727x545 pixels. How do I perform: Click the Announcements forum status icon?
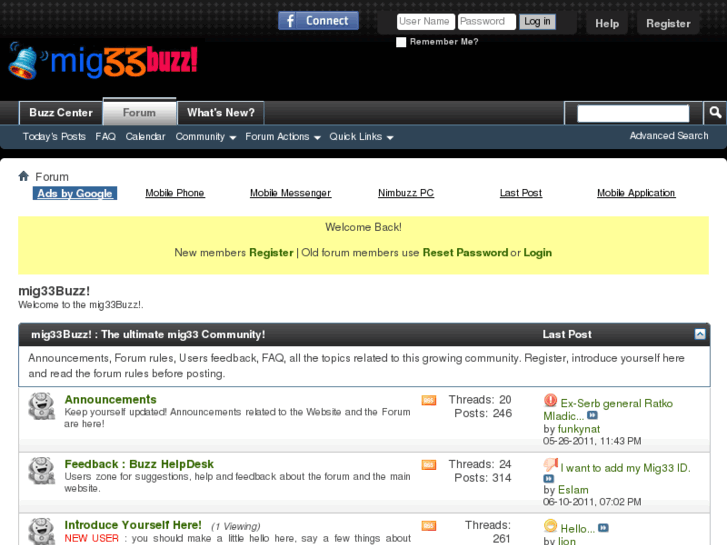pos(41,406)
